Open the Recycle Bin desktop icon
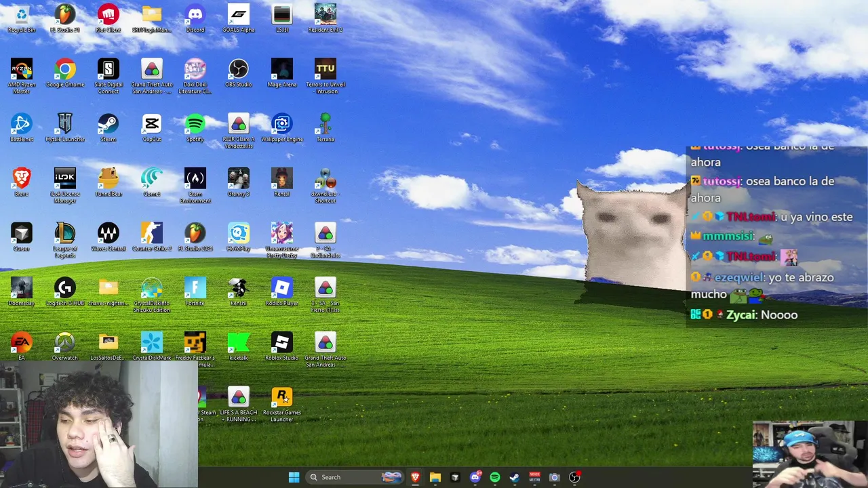 (x=21, y=18)
